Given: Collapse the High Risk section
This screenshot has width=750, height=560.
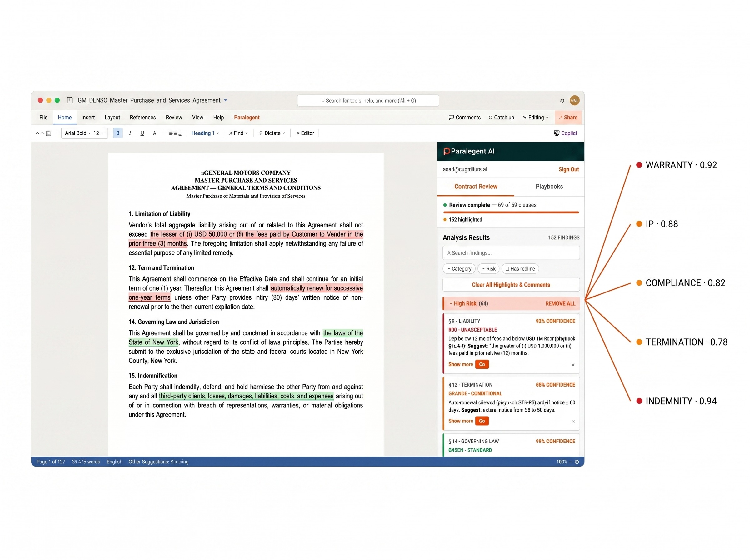Looking at the screenshot, I should [x=451, y=304].
